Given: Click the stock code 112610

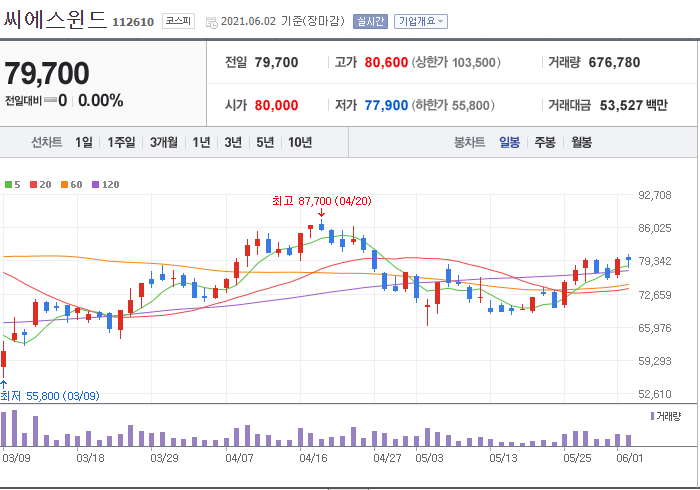Looking at the screenshot, I should [x=133, y=22].
